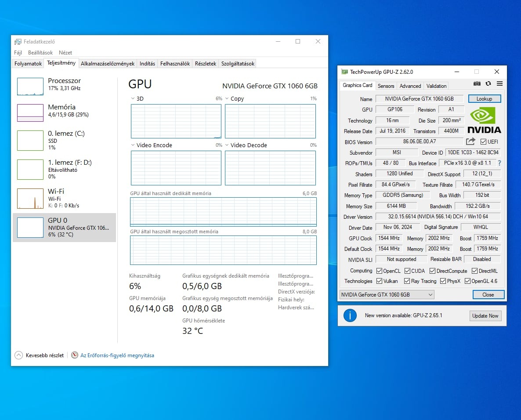521x420 pixels.
Task: Toggle the Ray Tracing checkbox
Action: 407,281
